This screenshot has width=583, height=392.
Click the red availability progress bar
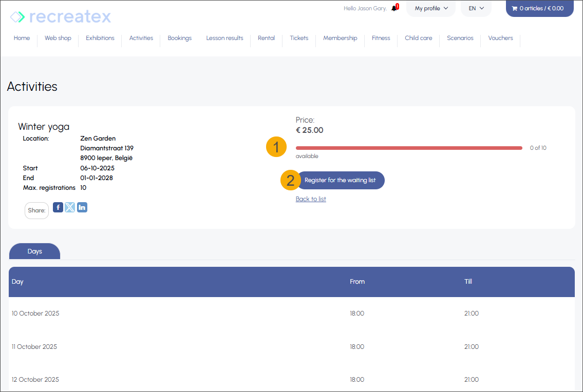(409, 148)
